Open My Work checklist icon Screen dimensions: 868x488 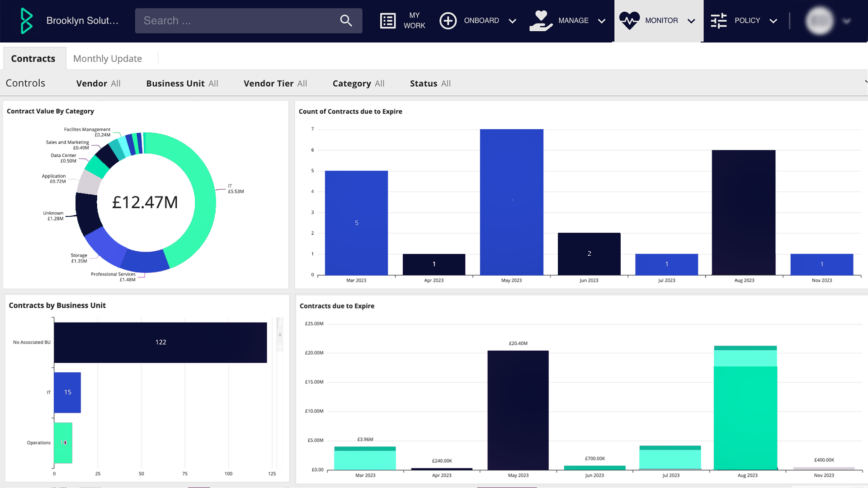pos(387,21)
